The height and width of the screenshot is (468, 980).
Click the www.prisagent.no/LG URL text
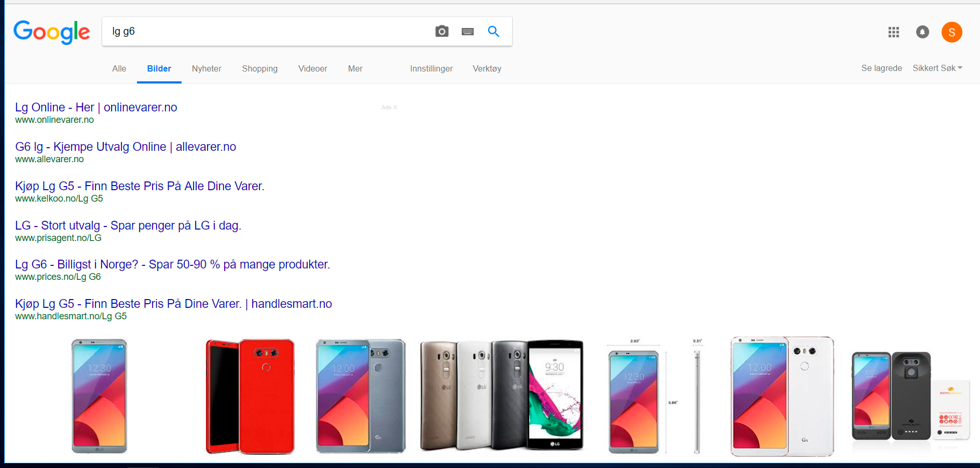[x=58, y=238]
